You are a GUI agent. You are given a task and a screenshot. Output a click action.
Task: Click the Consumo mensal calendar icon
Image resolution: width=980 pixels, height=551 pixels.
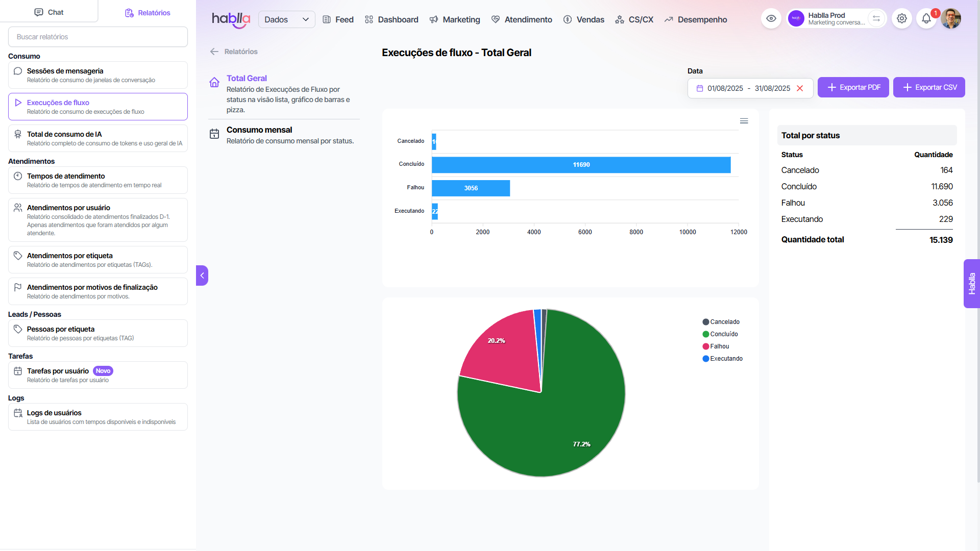[214, 134]
